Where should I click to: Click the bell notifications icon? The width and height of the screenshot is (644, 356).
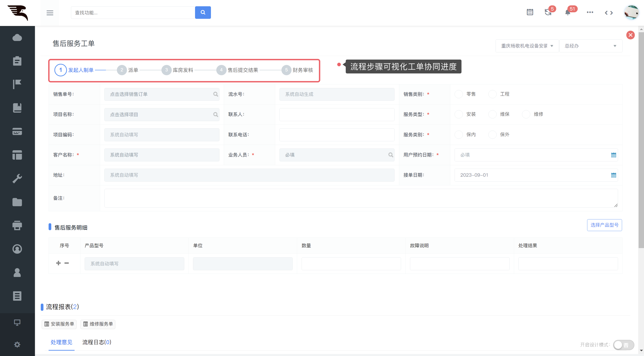pos(568,13)
